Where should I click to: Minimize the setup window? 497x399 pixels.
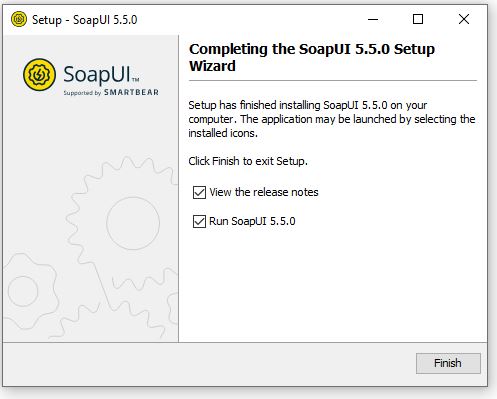click(373, 19)
